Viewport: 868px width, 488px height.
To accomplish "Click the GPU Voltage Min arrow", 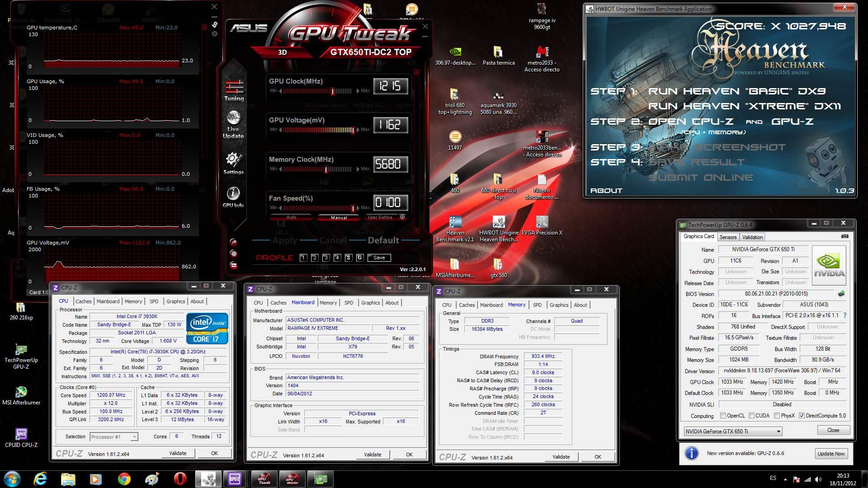I will tap(280, 130).
